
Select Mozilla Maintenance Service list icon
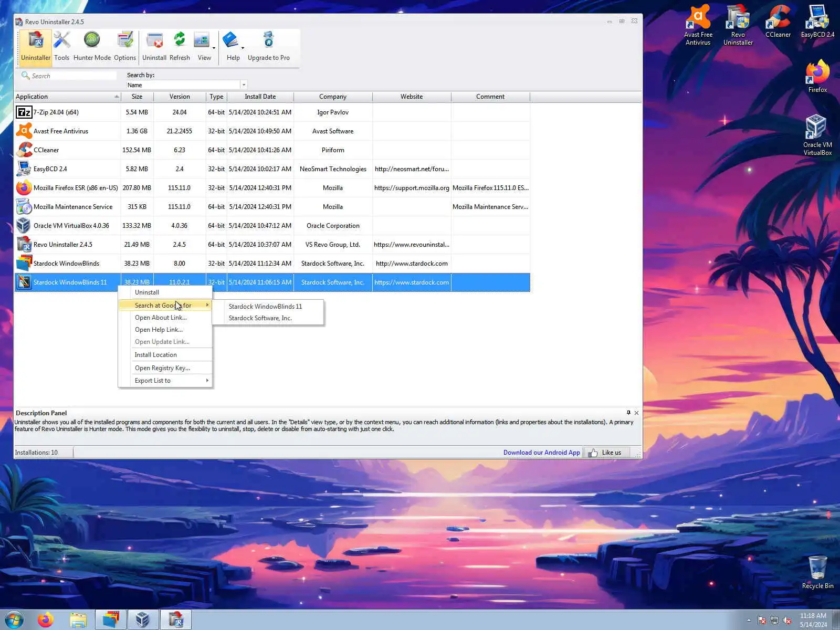pyautogui.click(x=24, y=207)
